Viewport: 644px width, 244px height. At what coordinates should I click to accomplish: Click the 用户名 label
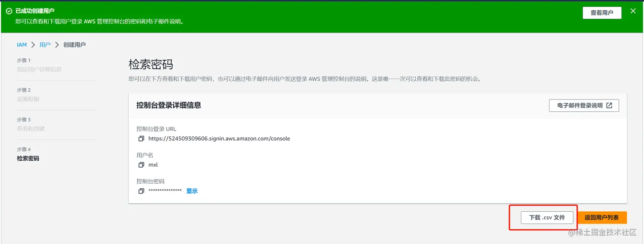pyautogui.click(x=145, y=155)
